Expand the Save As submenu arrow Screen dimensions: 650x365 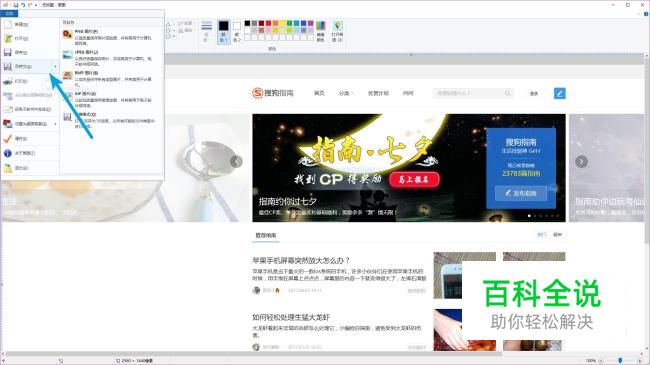tap(56, 66)
